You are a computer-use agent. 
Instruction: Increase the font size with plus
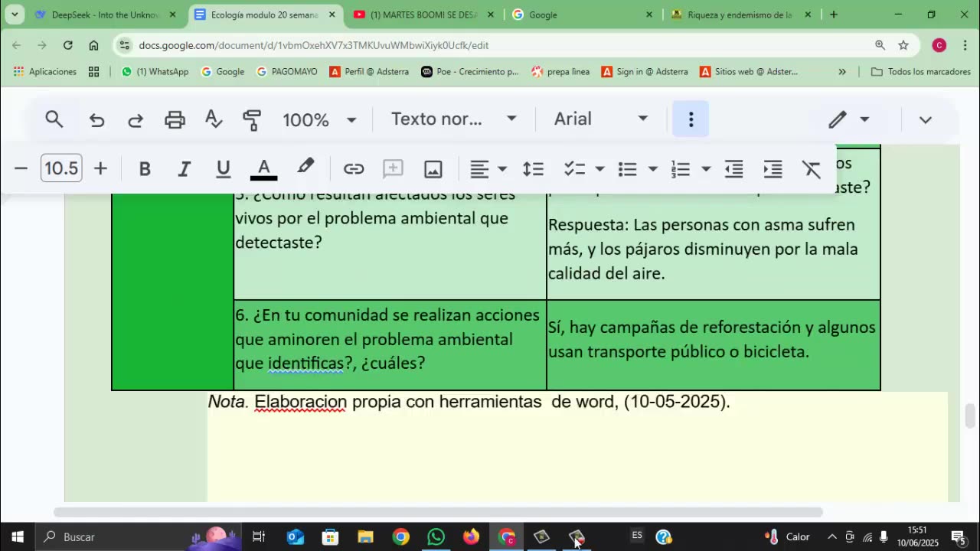pyautogui.click(x=100, y=168)
